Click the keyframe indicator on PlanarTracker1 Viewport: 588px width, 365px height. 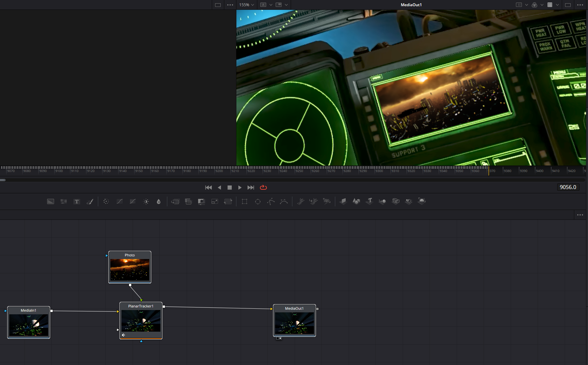click(x=123, y=335)
